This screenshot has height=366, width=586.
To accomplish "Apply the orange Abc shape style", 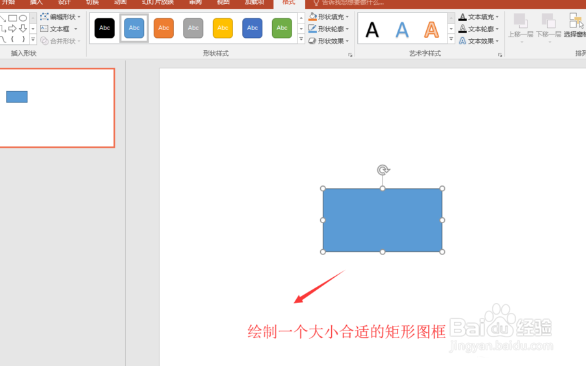I will (164, 28).
